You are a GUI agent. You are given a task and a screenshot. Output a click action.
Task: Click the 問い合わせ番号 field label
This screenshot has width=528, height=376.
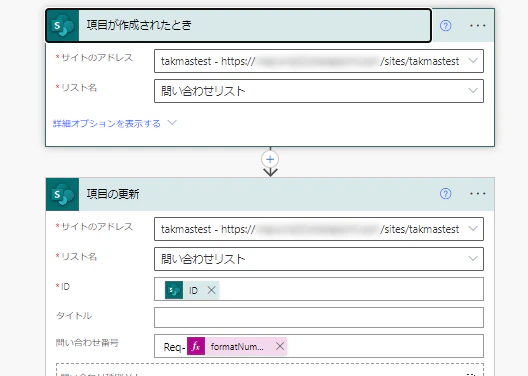pos(87,343)
